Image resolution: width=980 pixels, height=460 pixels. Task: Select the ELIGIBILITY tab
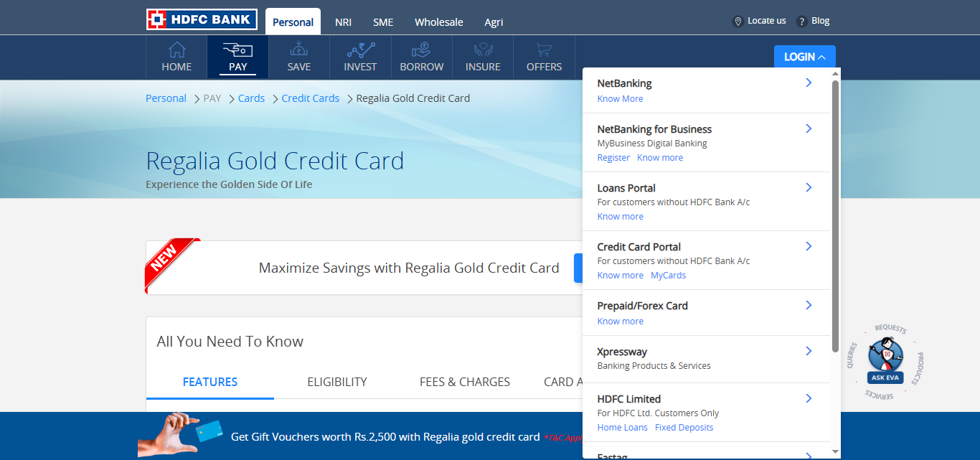tap(337, 382)
